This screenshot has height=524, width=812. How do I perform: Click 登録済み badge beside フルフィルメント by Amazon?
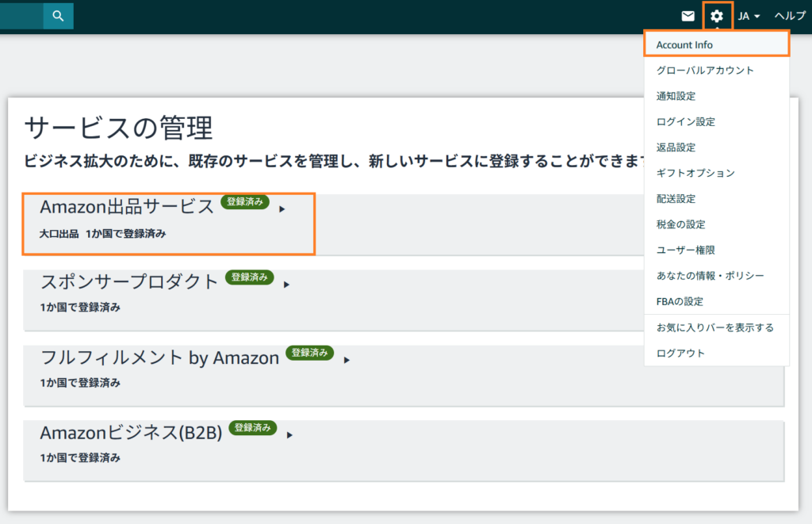pos(310,353)
